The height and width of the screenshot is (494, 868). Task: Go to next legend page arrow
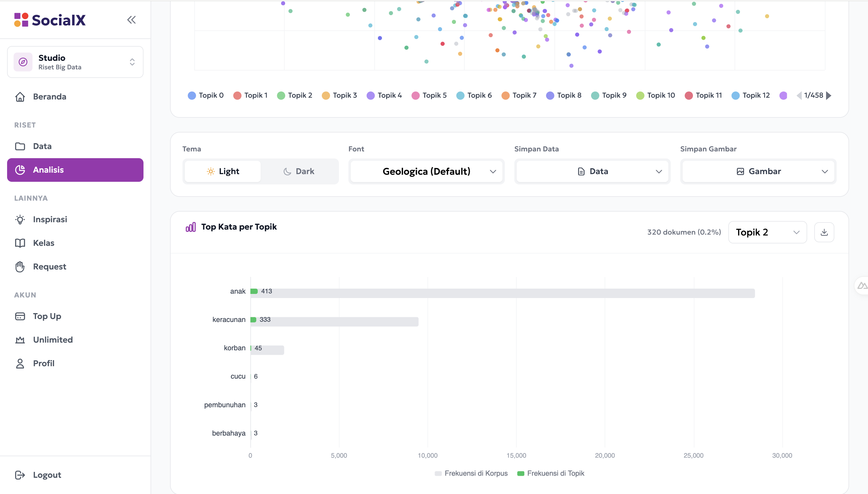click(829, 95)
